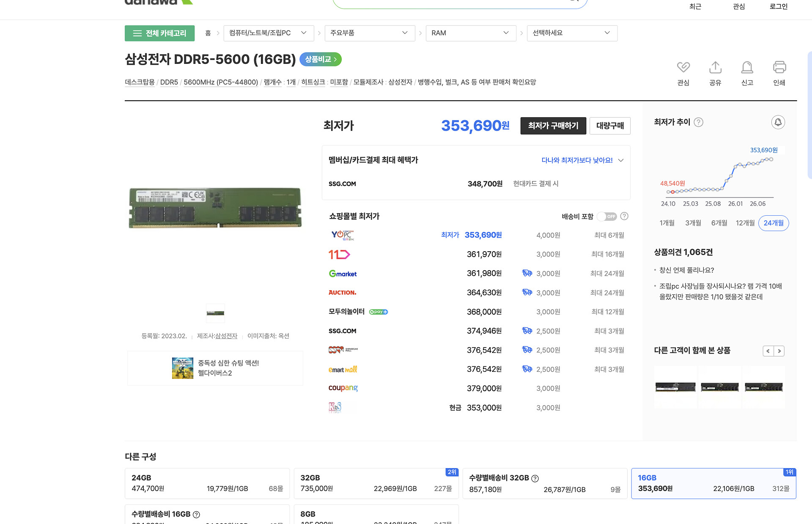The width and height of the screenshot is (812, 524).
Task: Open the 창신 언제 풀리나요? comment
Action: [x=686, y=270]
